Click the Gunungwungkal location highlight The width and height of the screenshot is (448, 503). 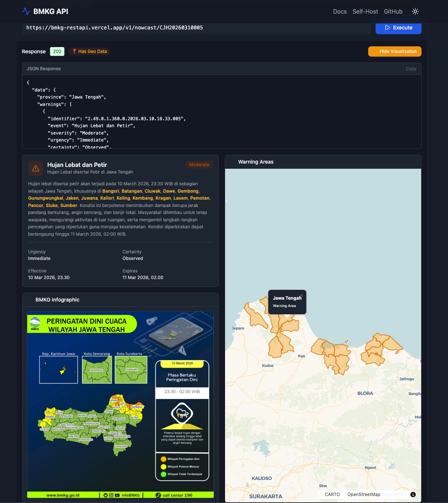(46, 198)
